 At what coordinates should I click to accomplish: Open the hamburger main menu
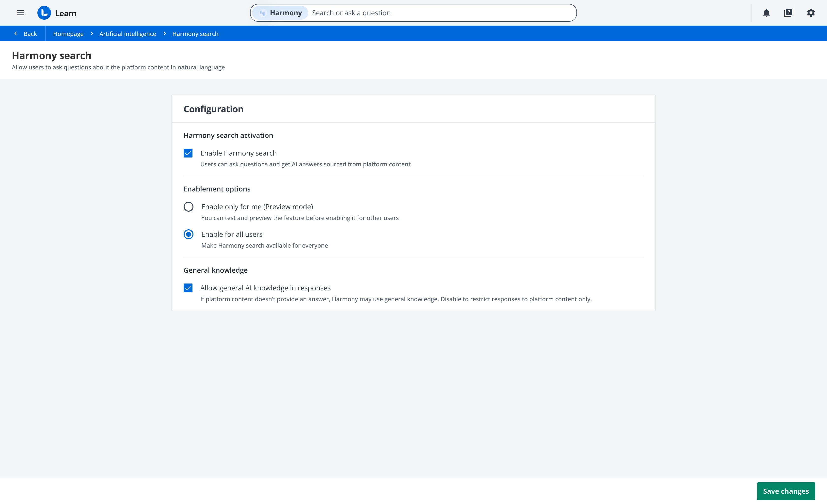20,13
